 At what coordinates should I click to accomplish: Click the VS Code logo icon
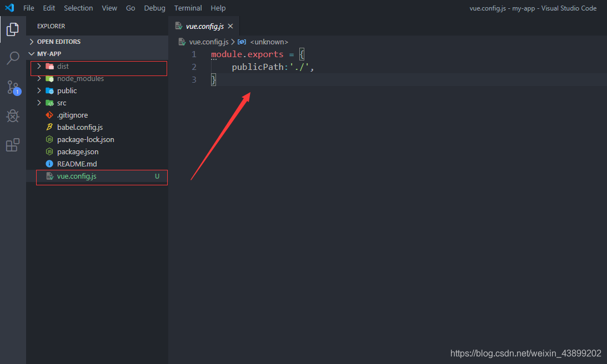tap(9, 8)
